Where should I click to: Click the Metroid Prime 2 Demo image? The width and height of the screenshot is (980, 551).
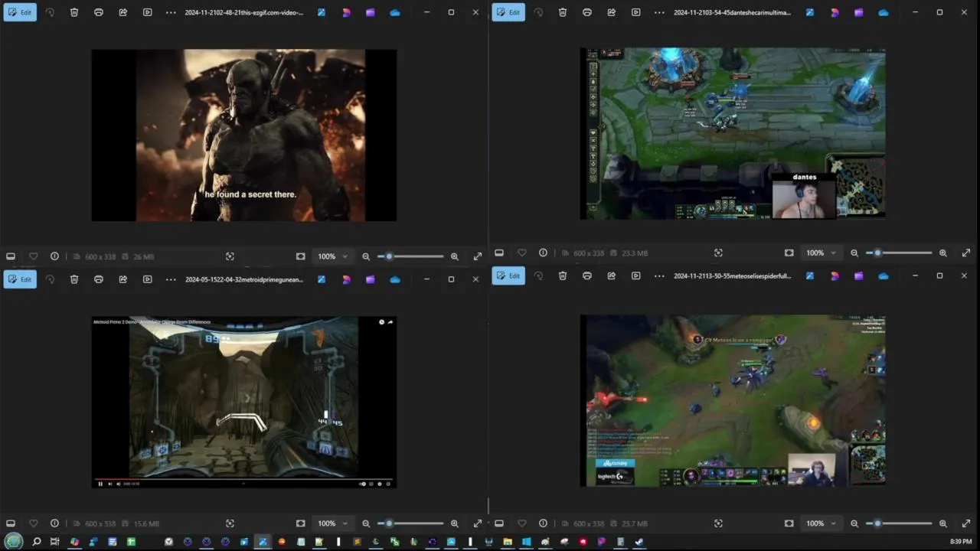pyautogui.click(x=244, y=402)
